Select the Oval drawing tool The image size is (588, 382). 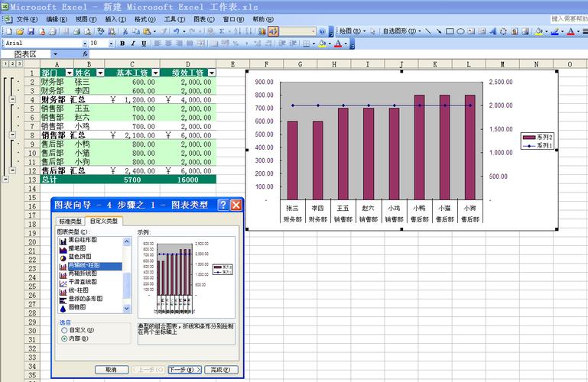[460, 31]
